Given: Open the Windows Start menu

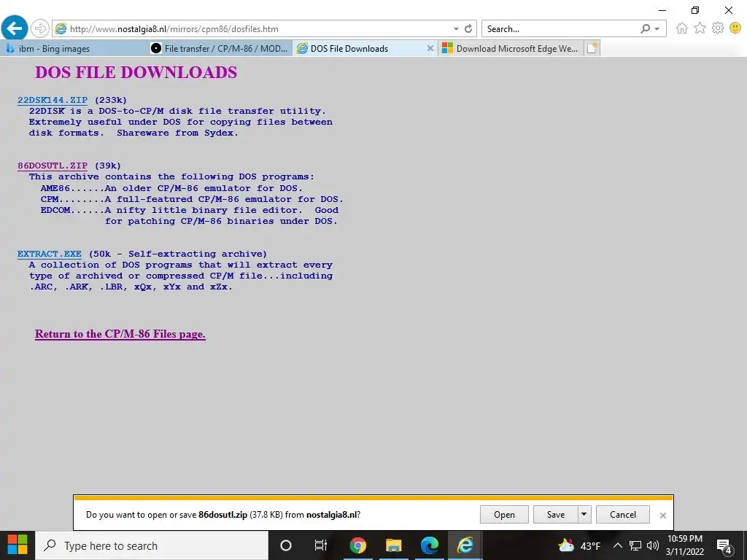Looking at the screenshot, I should [18, 545].
